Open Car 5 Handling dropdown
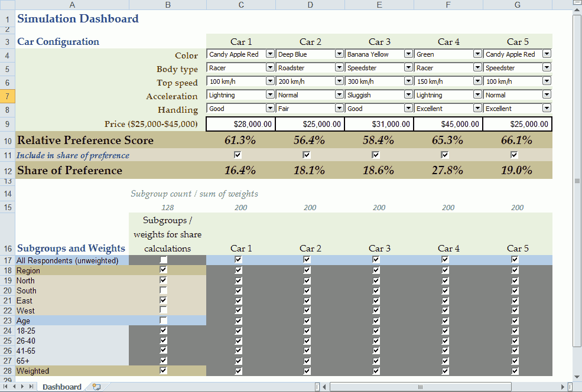This screenshot has height=392, width=582. (547, 108)
